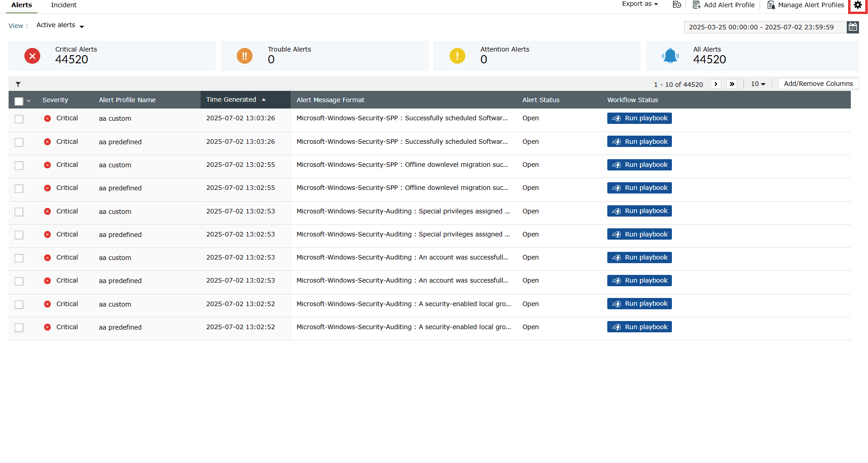This screenshot has height=463, width=868.
Task: Click the Add/Remove Columns button
Action: [x=818, y=84]
